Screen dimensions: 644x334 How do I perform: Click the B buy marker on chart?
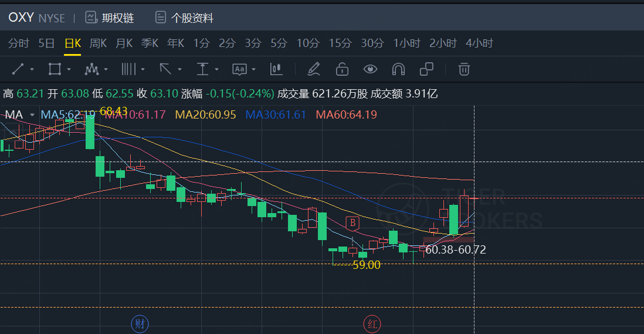[352, 223]
